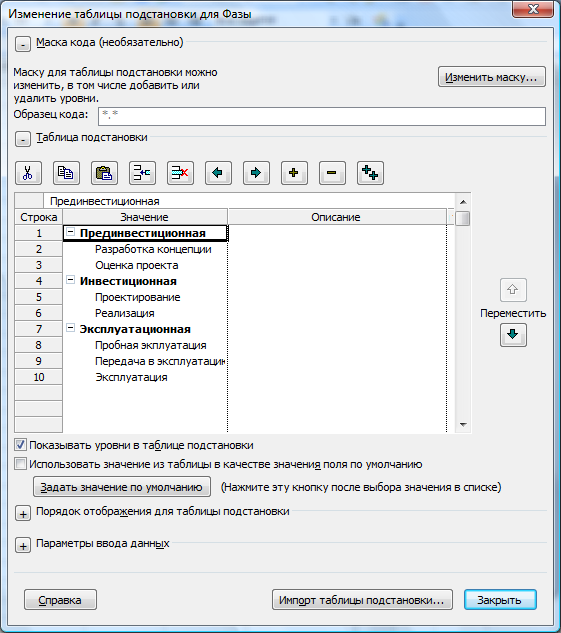Toggle Показывать уровни в таблице подстановки checkbox
This screenshot has width=561, height=633.
[x=20, y=445]
